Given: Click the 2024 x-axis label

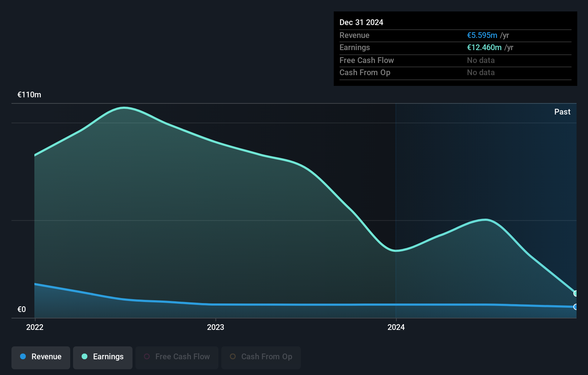Looking at the screenshot, I should (396, 327).
